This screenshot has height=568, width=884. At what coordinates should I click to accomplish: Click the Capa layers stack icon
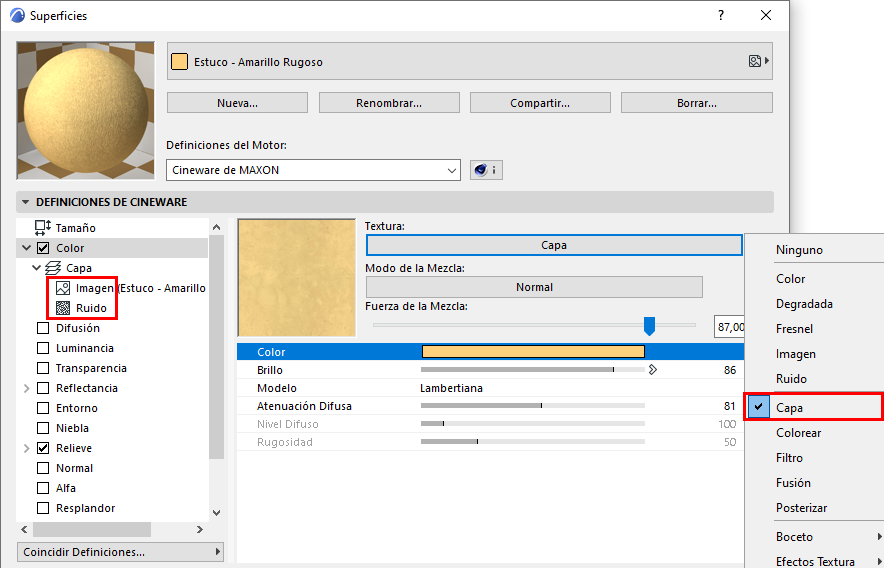54,268
